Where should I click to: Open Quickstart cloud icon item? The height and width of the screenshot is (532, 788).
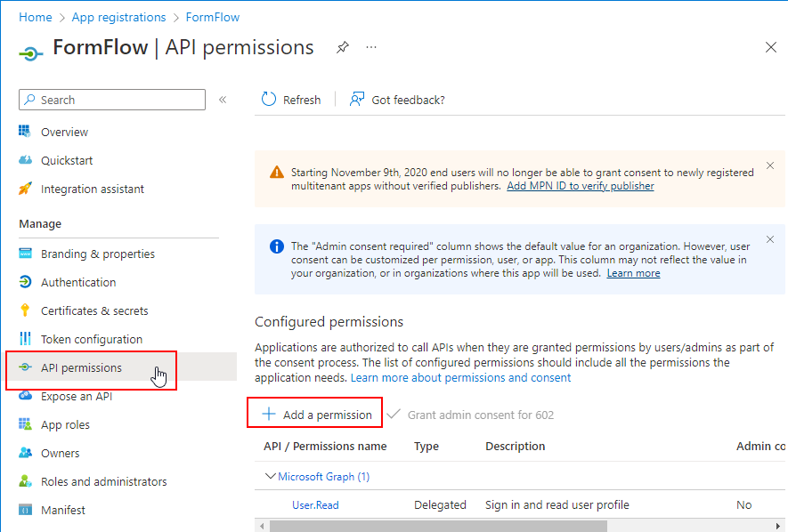[25, 160]
